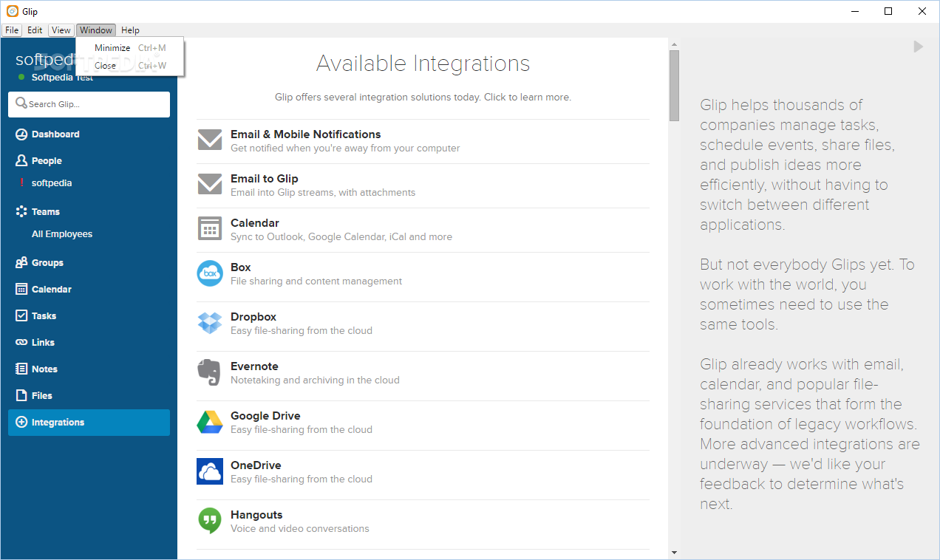Viewport: 940px width, 560px height.
Task: Click the Teams dots icon
Action: pyautogui.click(x=21, y=211)
